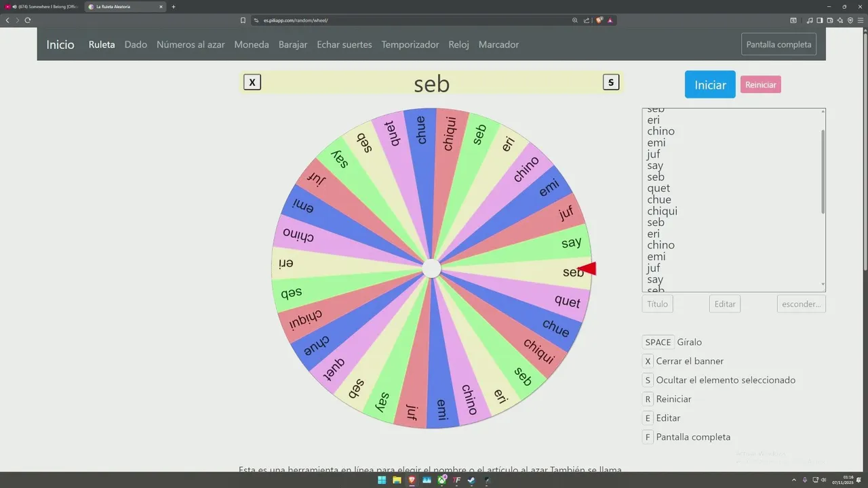Image resolution: width=868 pixels, height=488 pixels.
Task: Click the SPACE key shortcut button
Action: point(658,342)
